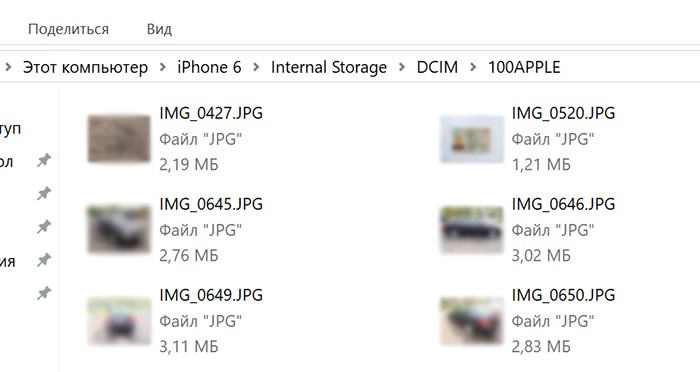Expand chevron after iPhone 6

[x=256, y=67]
